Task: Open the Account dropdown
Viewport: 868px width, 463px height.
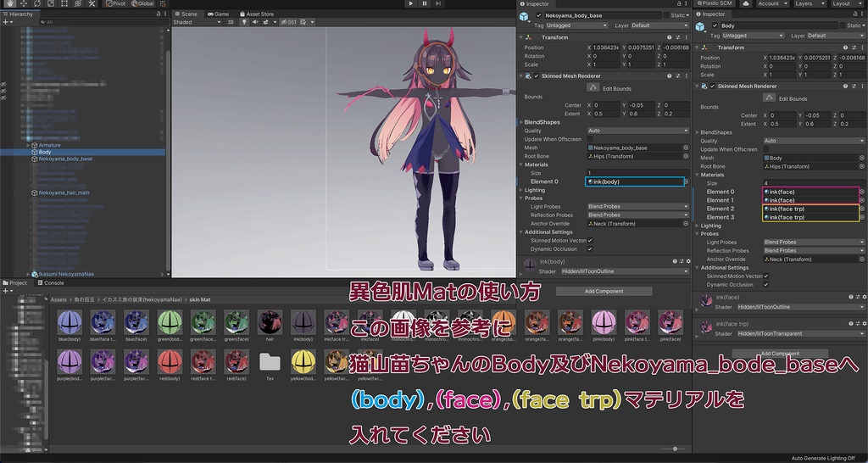Action: coord(771,3)
